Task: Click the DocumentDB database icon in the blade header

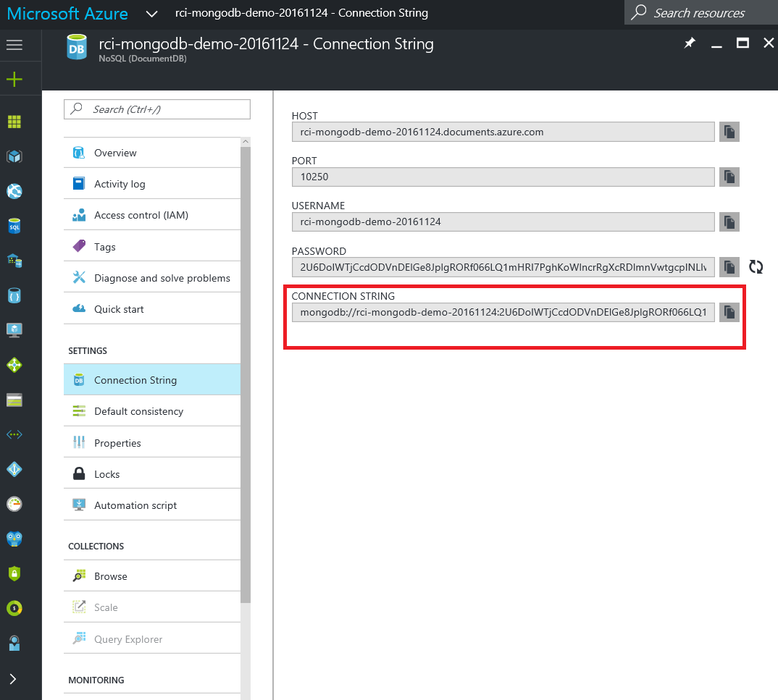Action: [77, 47]
